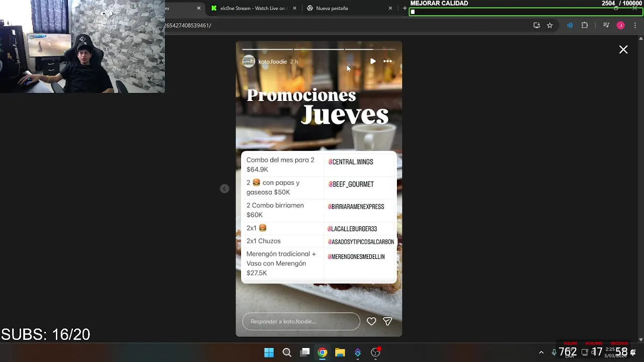Viewport: 644px width, 362px height.
Task: Open the Windows Start menu
Action: (x=269, y=352)
